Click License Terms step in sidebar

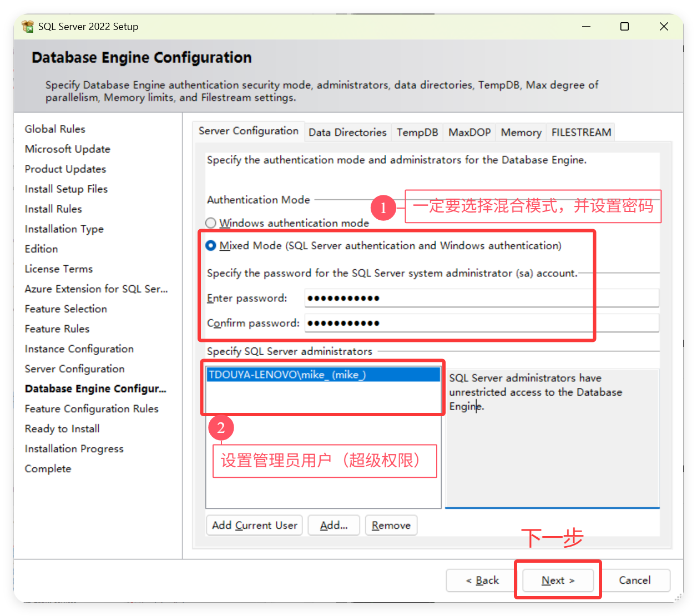click(58, 269)
